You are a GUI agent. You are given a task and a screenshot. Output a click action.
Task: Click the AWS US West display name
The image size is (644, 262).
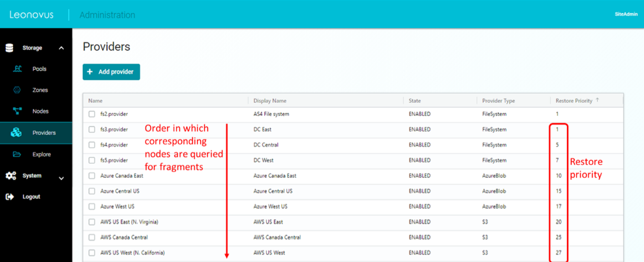(x=269, y=253)
